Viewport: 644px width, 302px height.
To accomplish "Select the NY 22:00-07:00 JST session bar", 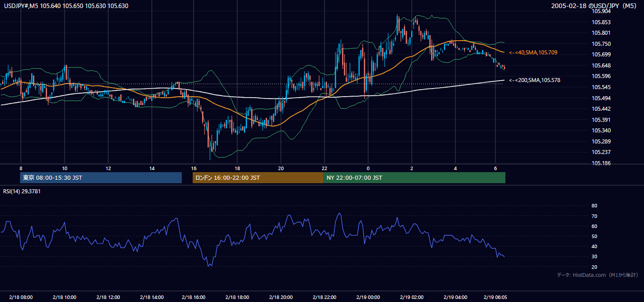I will coord(414,178).
